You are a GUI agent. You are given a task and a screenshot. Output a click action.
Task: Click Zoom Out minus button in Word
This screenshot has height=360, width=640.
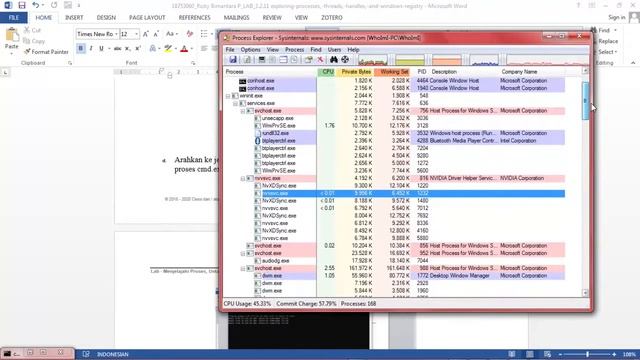coord(560,354)
